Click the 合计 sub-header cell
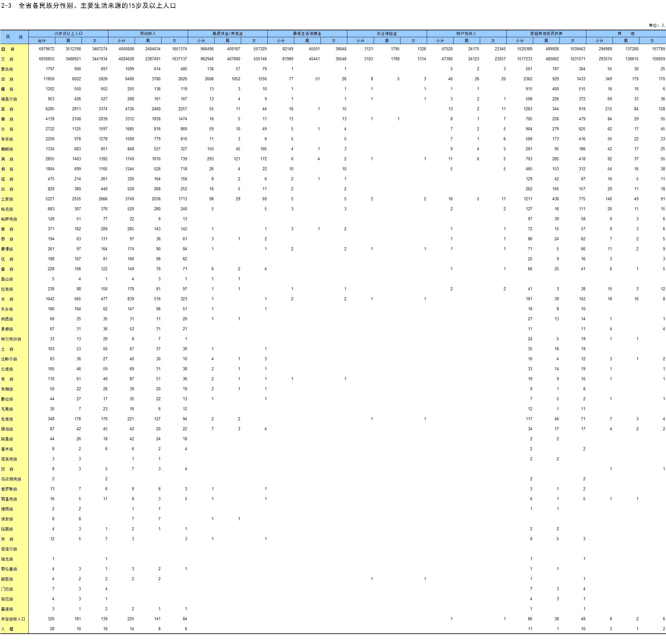666x644 pixels. (42, 41)
